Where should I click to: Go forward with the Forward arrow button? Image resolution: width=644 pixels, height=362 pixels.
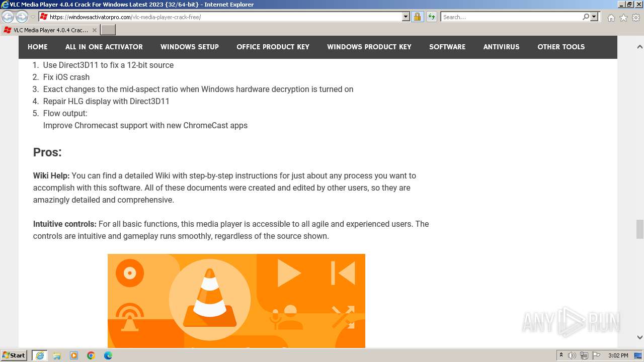[x=22, y=17]
